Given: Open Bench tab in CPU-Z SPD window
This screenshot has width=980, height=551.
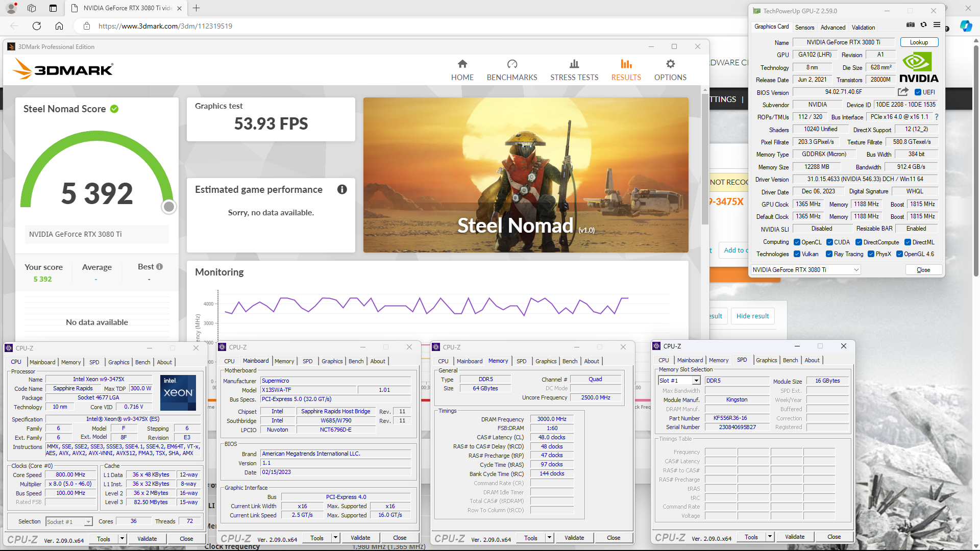Looking at the screenshot, I should pyautogui.click(x=790, y=360).
